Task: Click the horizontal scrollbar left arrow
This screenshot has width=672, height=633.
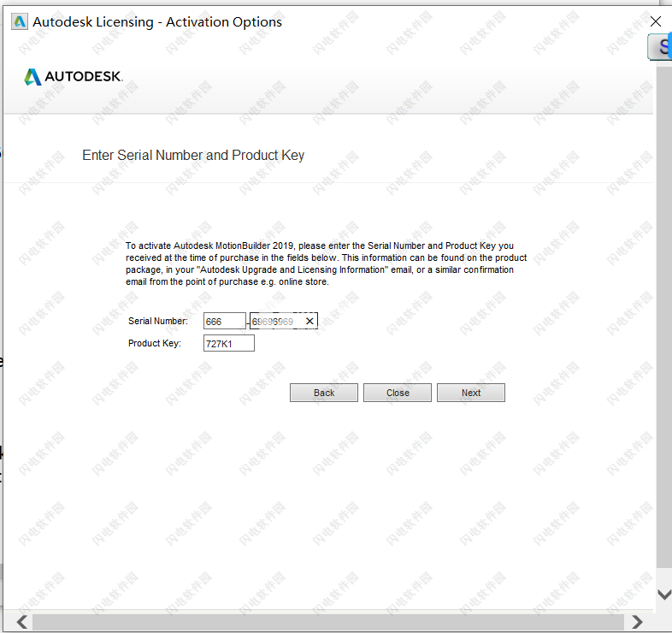Action: (22, 621)
